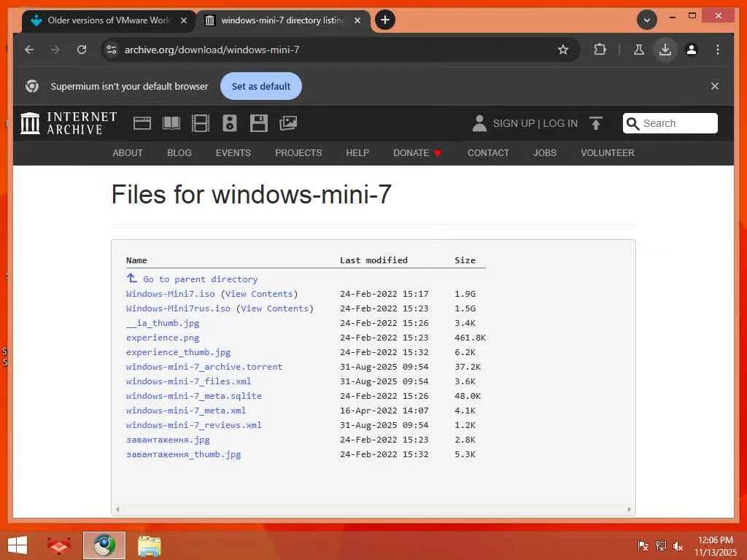Open a new tab with plus button
747x560 pixels.
[x=385, y=20]
